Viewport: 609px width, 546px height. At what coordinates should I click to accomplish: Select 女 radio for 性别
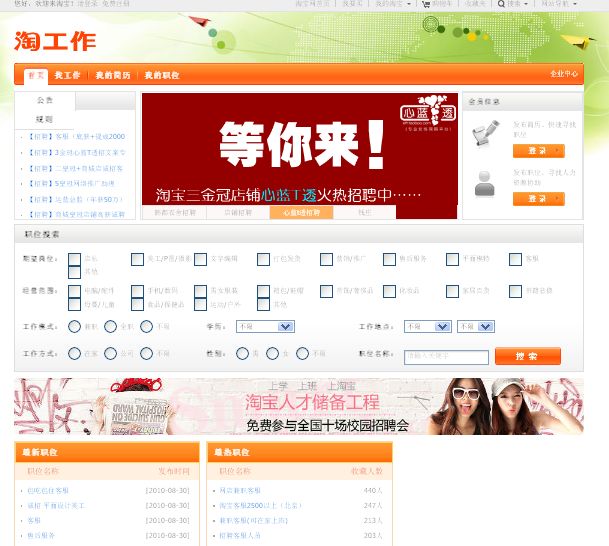point(272,353)
